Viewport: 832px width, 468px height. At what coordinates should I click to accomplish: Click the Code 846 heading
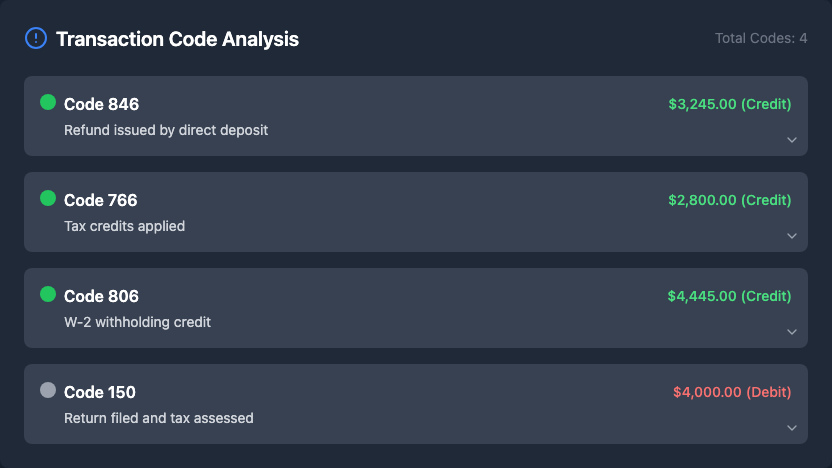coord(101,104)
